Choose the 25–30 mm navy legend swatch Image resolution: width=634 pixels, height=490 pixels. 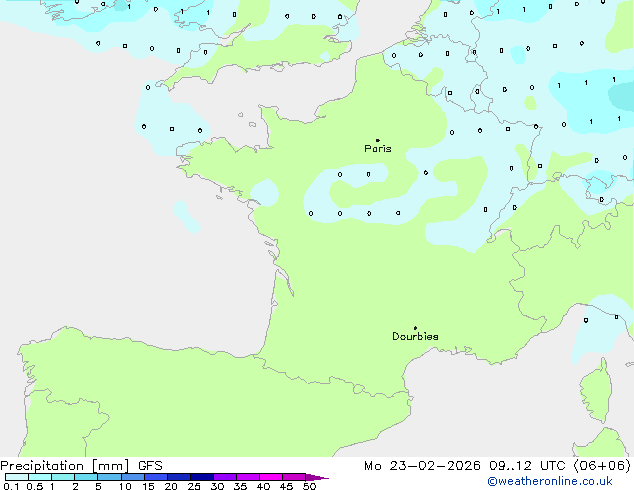202,477
